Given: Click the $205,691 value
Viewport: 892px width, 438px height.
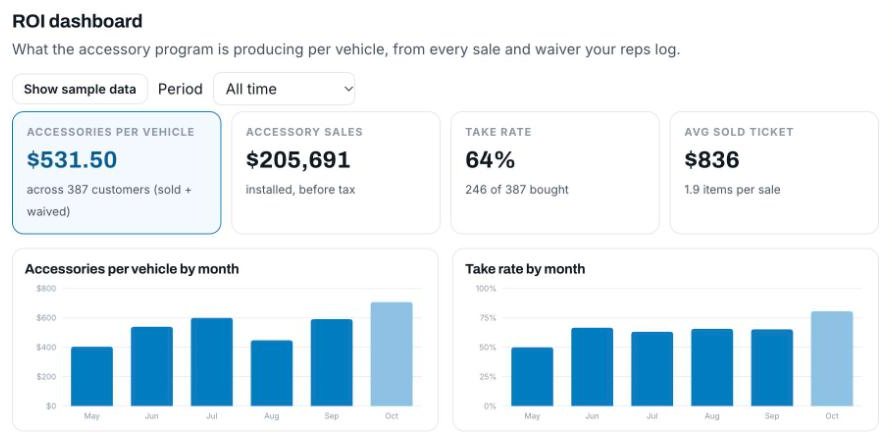Looking at the screenshot, I should pyautogui.click(x=298, y=160).
